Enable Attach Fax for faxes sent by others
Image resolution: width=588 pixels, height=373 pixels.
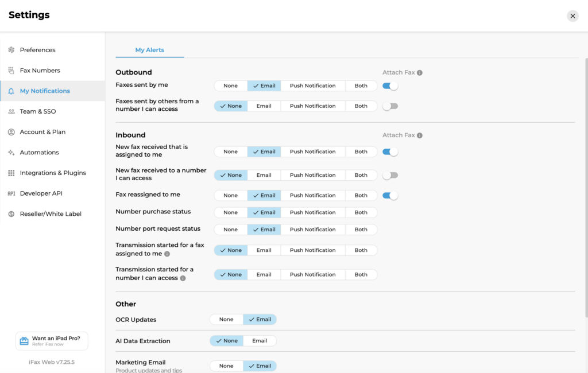[x=390, y=106]
